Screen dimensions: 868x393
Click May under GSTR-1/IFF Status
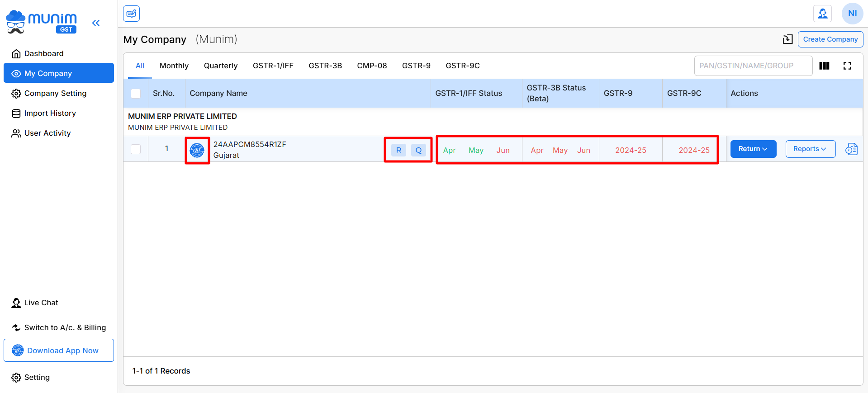476,151
